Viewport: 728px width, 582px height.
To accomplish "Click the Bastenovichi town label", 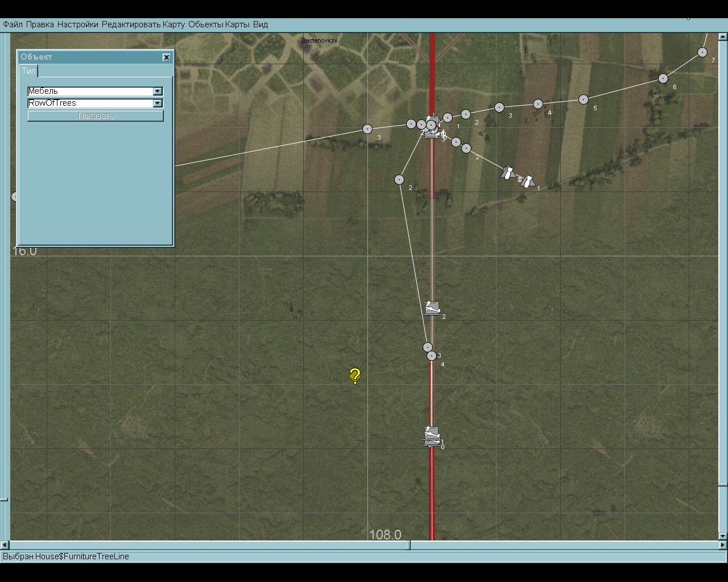I will 319,40.
